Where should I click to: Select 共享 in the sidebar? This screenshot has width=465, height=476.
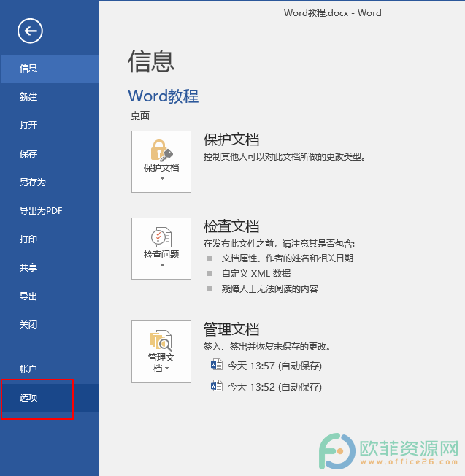coord(49,267)
